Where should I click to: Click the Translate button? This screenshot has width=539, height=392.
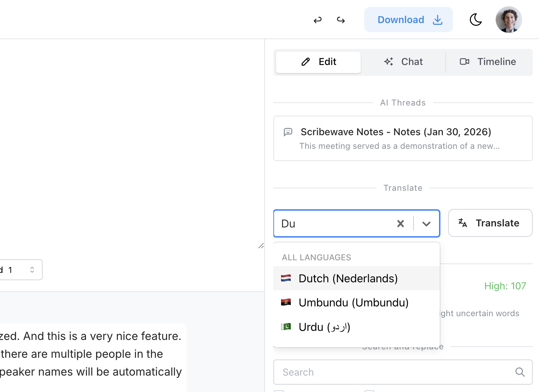click(x=490, y=223)
